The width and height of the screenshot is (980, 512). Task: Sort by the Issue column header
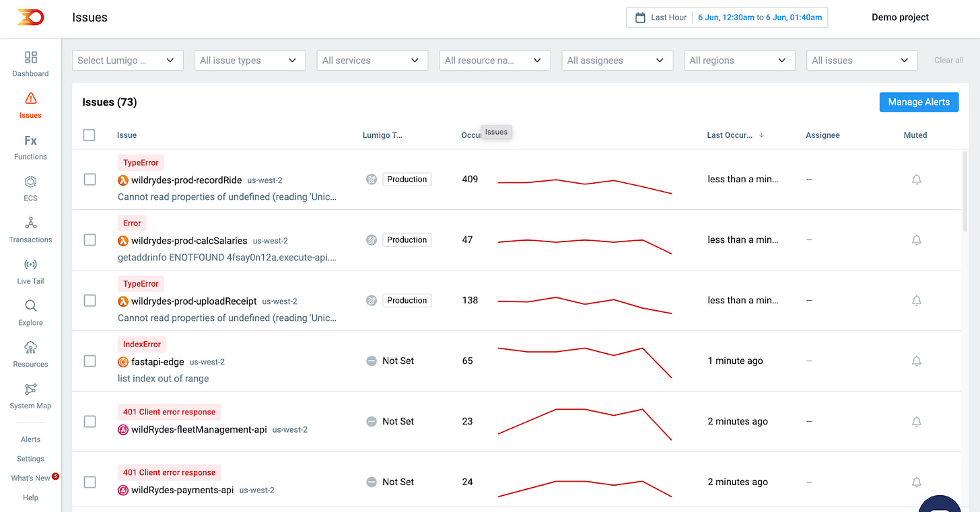tap(127, 135)
